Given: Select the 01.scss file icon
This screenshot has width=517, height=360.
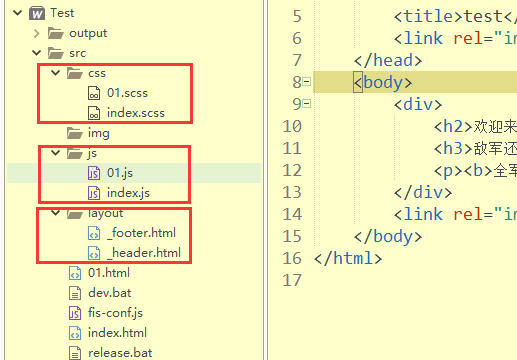Looking at the screenshot, I should point(94,93).
